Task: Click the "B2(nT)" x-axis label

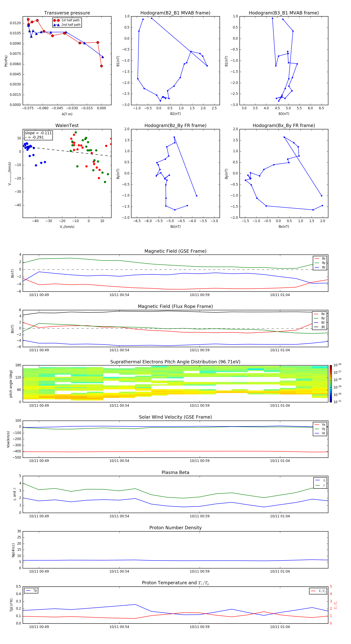Action: coord(175,114)
